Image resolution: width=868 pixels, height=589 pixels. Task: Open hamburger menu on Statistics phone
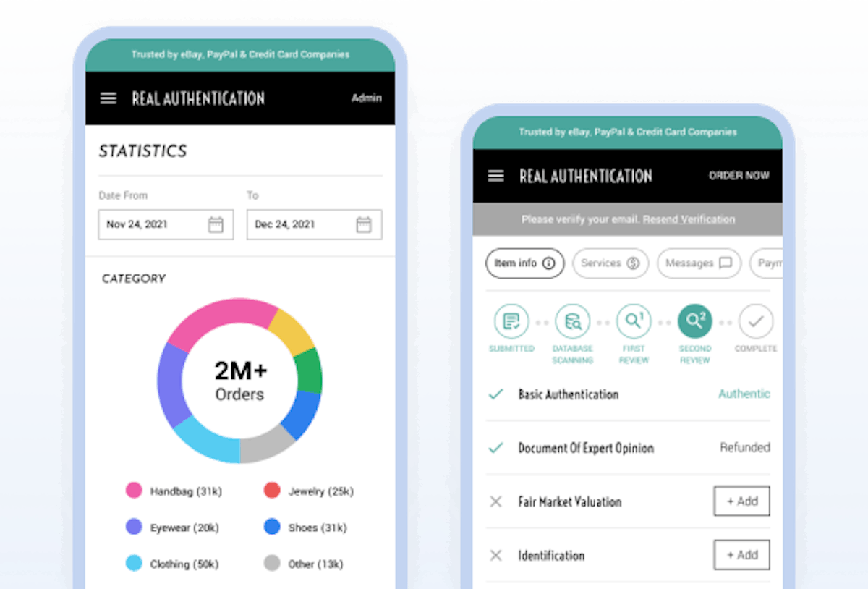coord(109,98)
